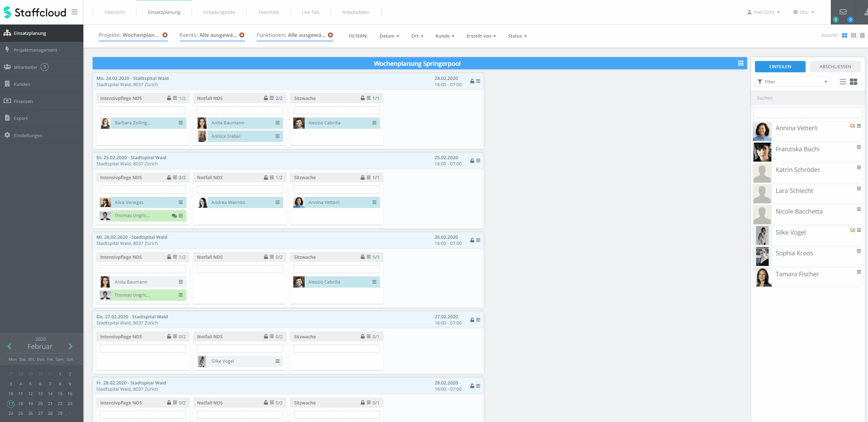Click the chat bubble icon on Thomas Ungric

174,216
